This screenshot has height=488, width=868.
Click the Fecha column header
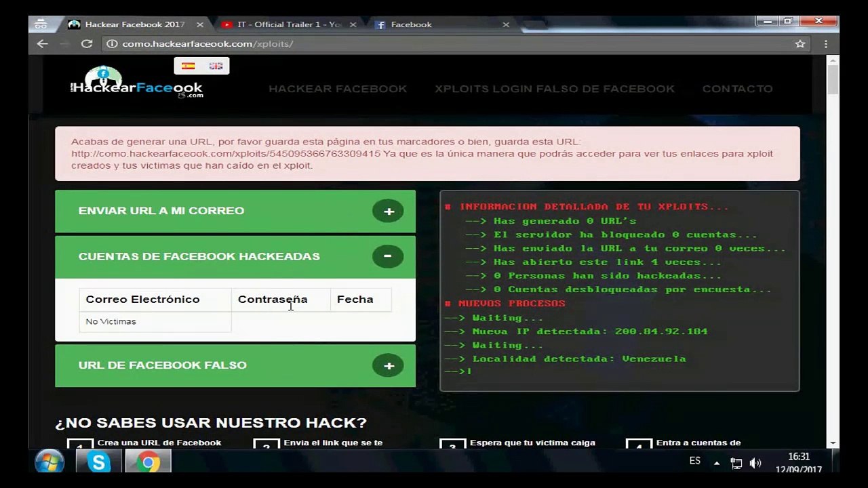click(x=361, y=300)
